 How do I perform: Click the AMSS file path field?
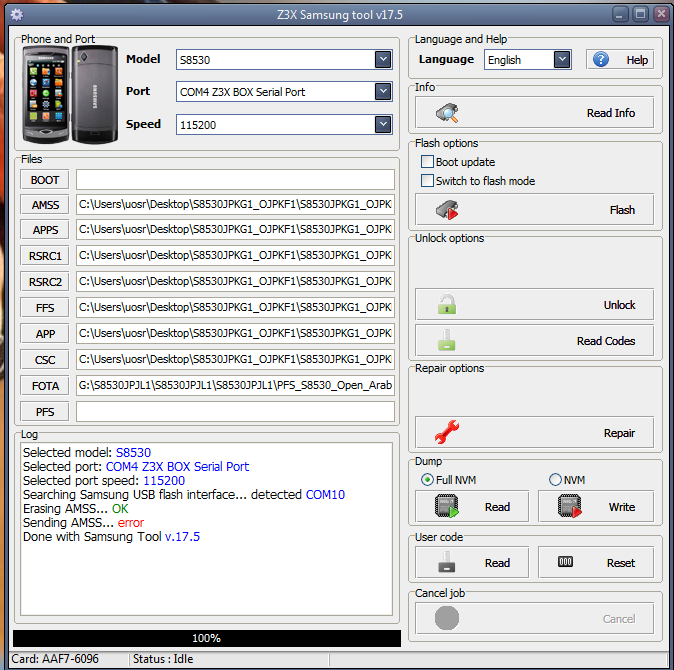pyautogui.click(x=235, y=204)
